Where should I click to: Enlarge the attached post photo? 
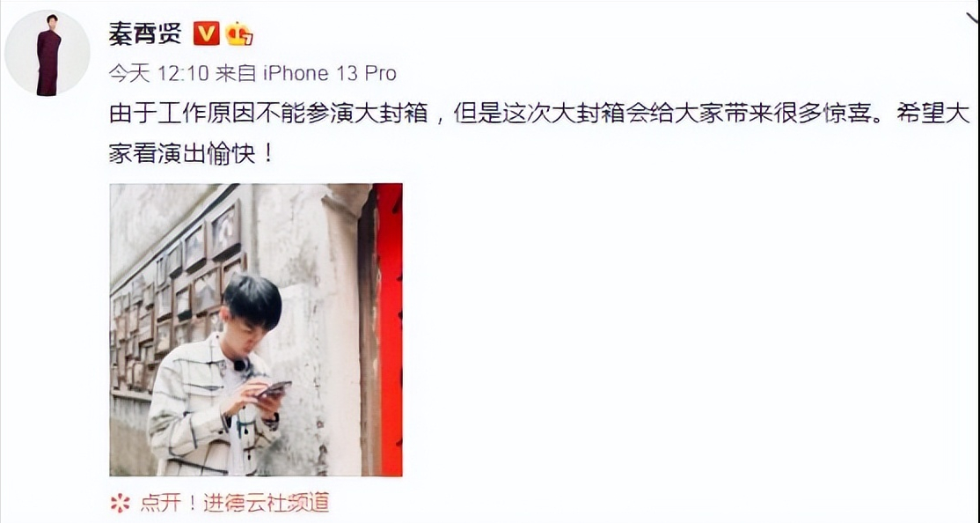[x=256, y=329]
